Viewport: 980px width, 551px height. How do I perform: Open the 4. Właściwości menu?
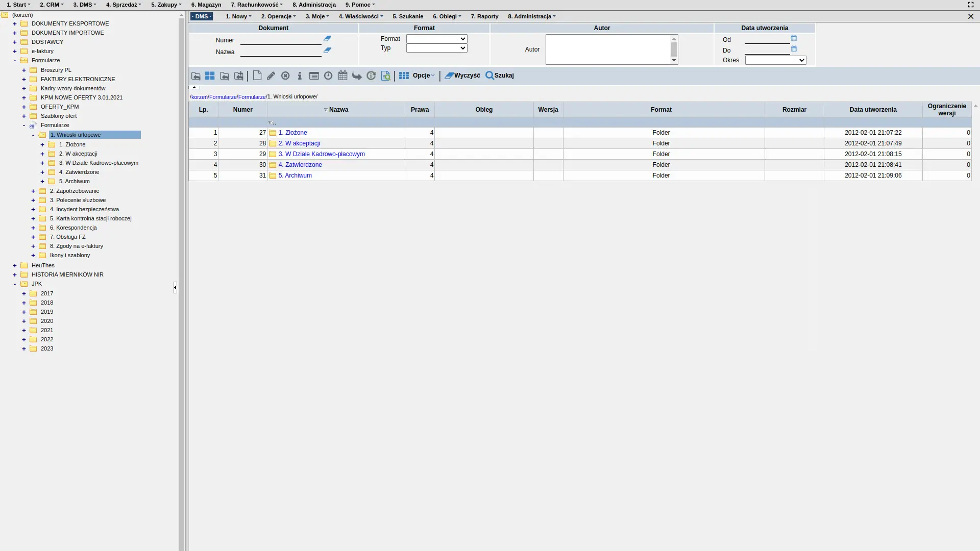pos(360,16)
